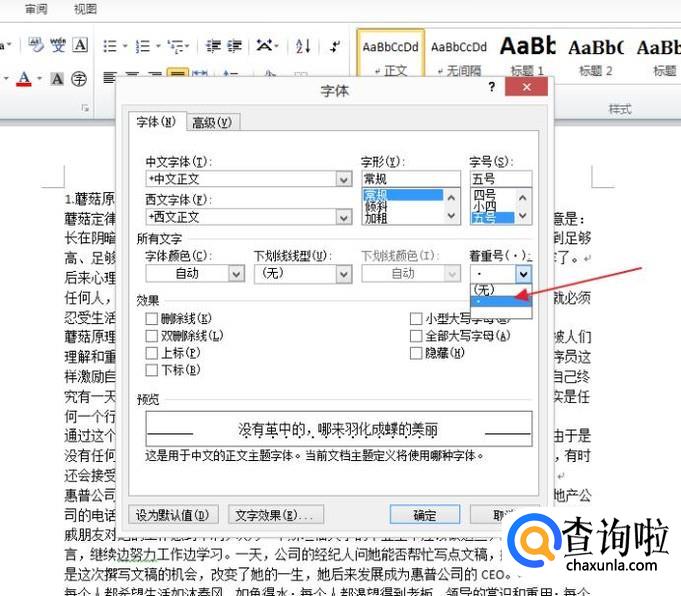The image size is (681, 596).
Task: Click the Clear Formatting eraser icon
Action: click(x=36, y=45)
